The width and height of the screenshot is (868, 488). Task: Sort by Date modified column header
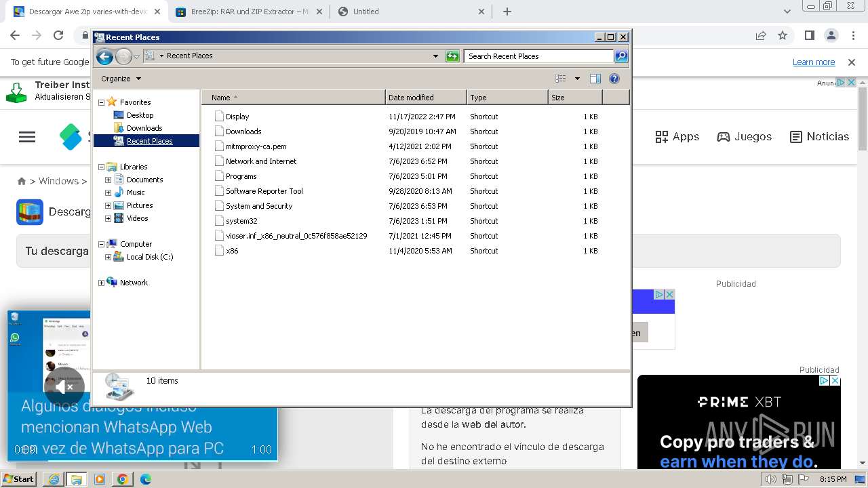426,98
